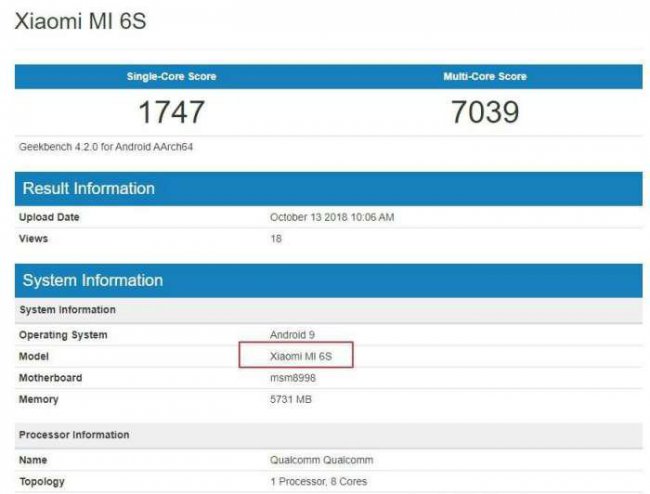This screenshot has height=494, width=650.
Task: Click the processor Name label
Action: pyautogui.click(x=33, y=460)
